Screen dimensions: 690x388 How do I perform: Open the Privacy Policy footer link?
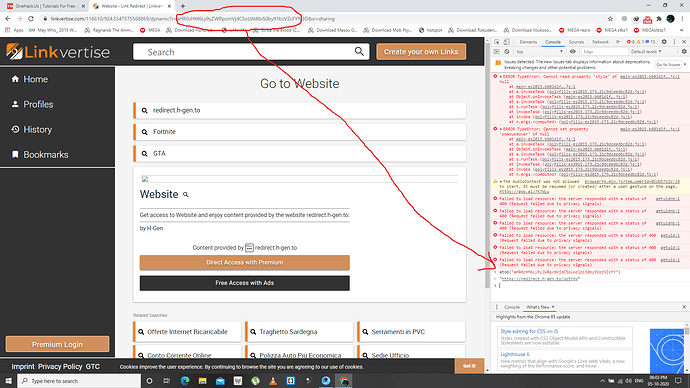(x=60, y=366)
